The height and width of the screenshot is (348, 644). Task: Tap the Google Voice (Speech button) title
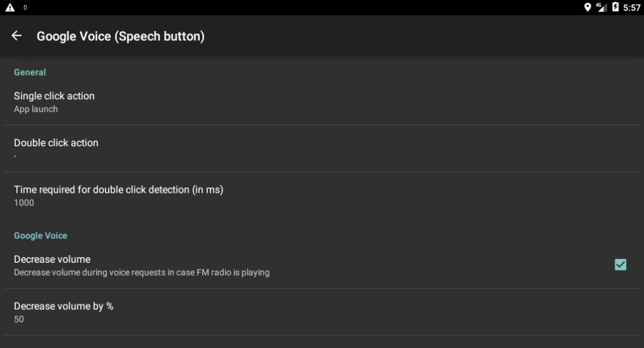(121, 36)
